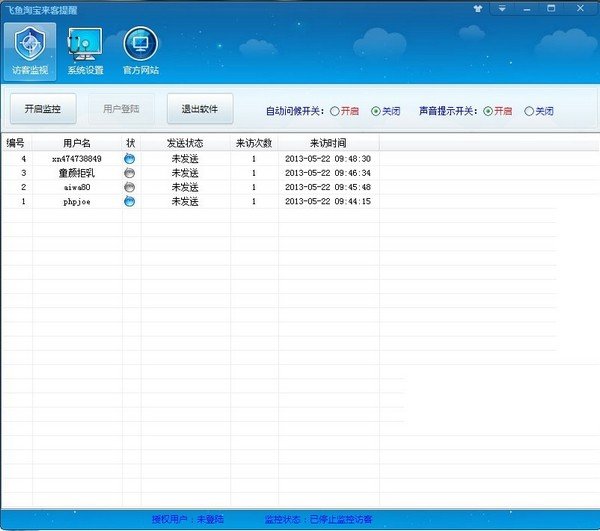Click row number 2 in 编号 column
The height and width of the screenshot is (531, 600).
point(24,187)
